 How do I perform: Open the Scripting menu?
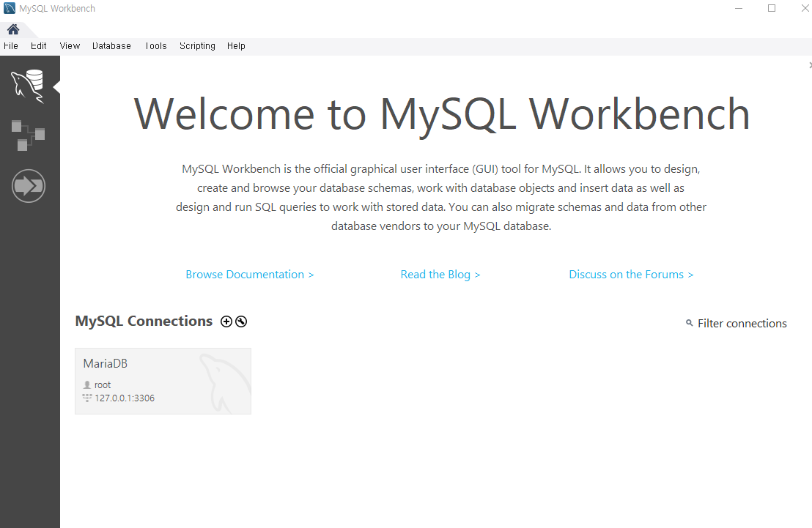(197, 45)
